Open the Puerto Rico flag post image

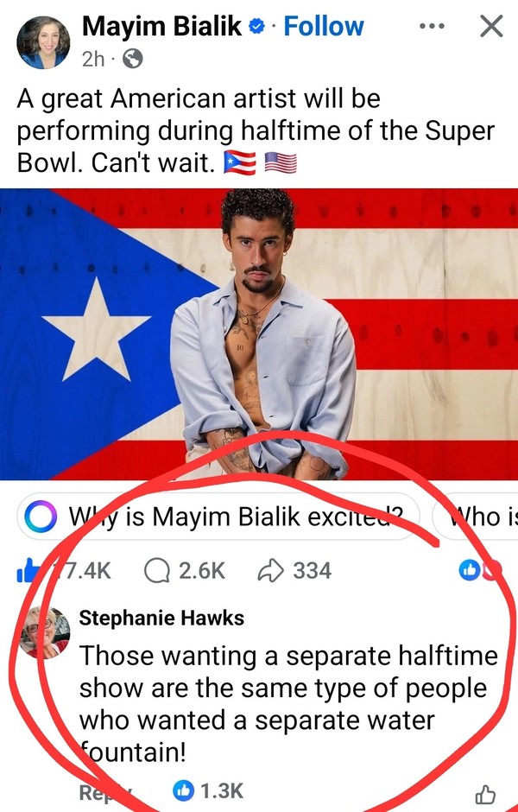259,334
